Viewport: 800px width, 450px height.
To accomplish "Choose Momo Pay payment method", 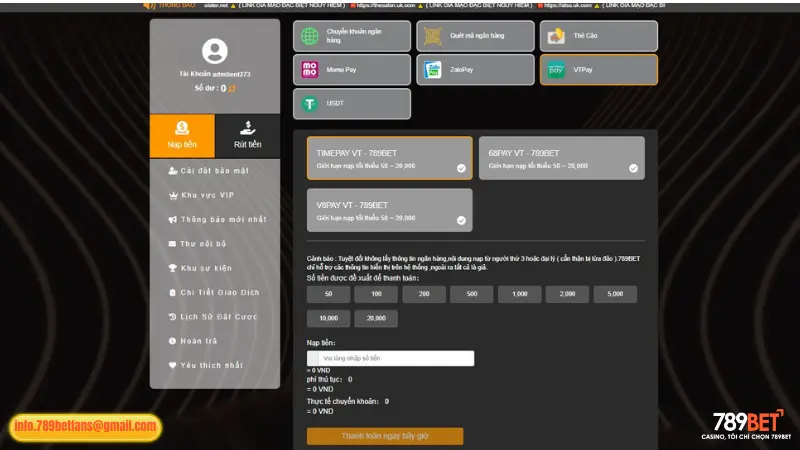I will 352,69.
